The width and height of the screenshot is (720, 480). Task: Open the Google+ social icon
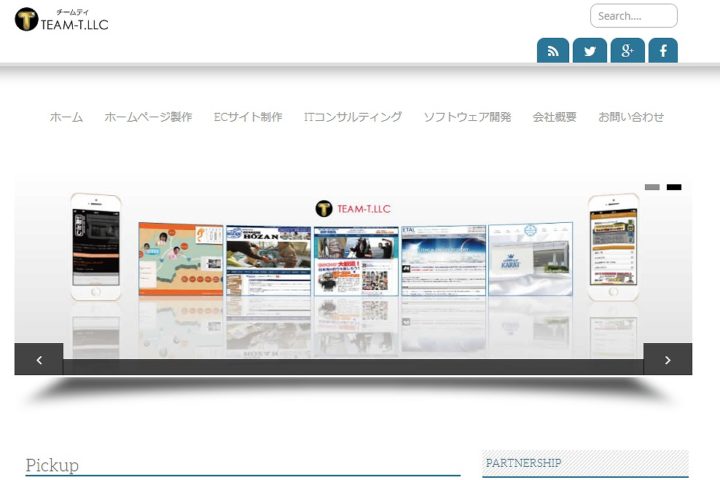pos(627,51)
